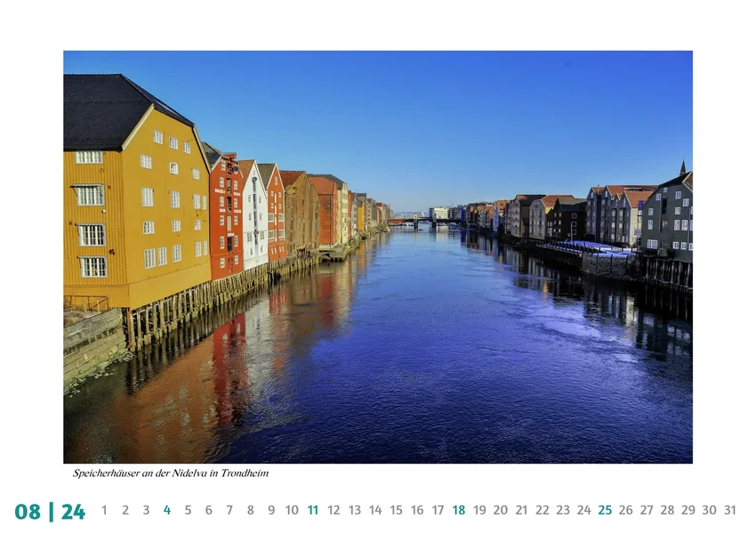Click the Trondheim warehouse photo

(378, 257)
